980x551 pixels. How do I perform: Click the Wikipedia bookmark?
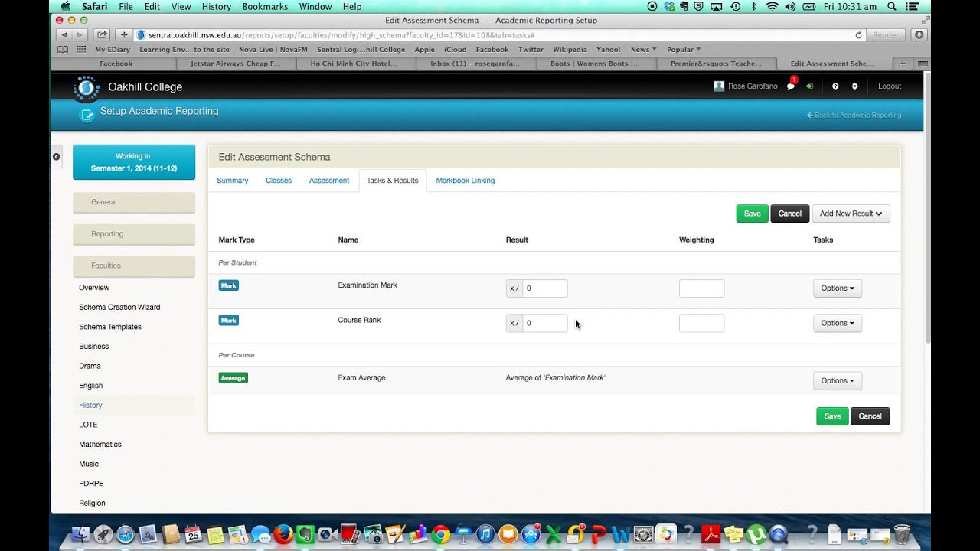[570, 49]
